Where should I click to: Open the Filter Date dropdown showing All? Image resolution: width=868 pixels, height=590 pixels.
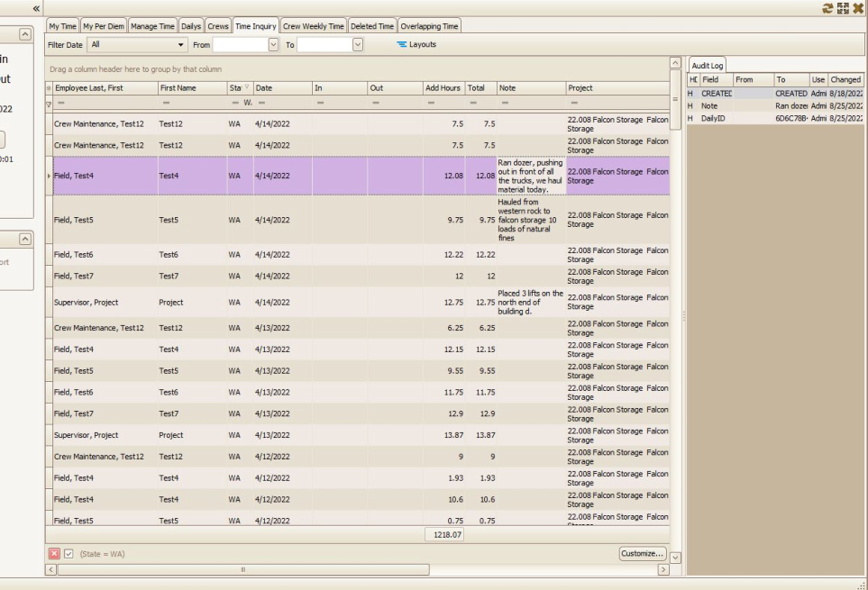pyautogui.click(x=181, y=44)
